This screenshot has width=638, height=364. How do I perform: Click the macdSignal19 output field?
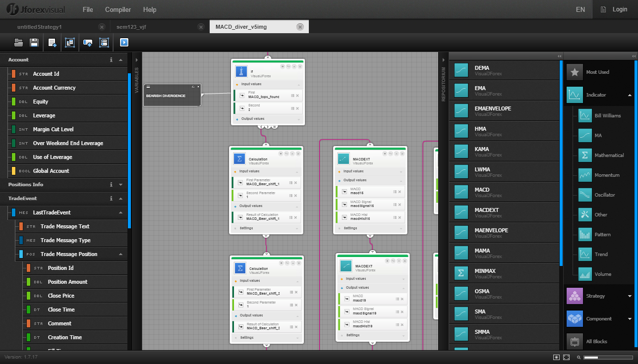tap(373, 312)
